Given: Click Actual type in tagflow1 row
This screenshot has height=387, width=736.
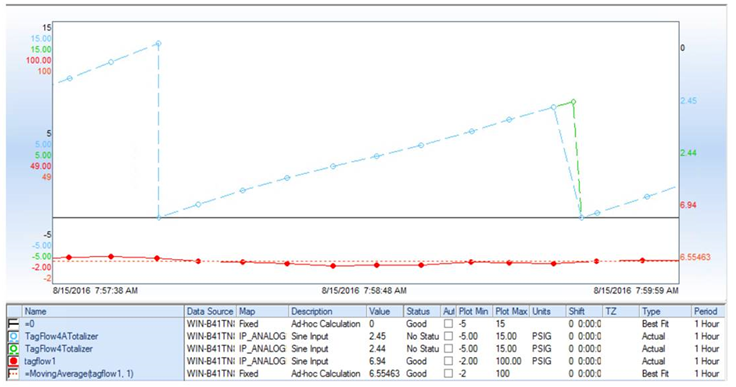Looking at the screenshot, I should (653, 361).
